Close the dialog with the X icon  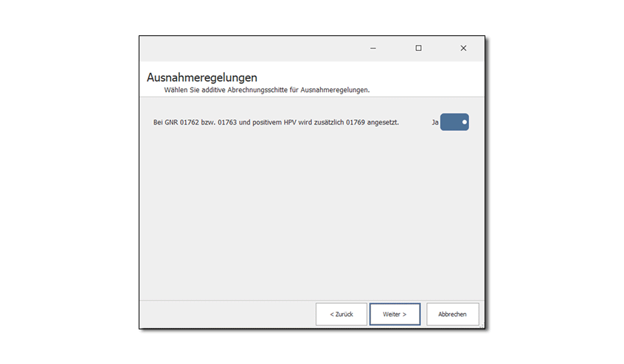[463, 48]
